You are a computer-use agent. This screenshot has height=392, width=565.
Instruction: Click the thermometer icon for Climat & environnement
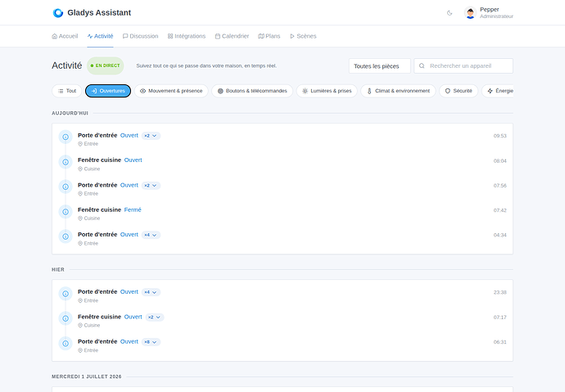pos(369,91)
